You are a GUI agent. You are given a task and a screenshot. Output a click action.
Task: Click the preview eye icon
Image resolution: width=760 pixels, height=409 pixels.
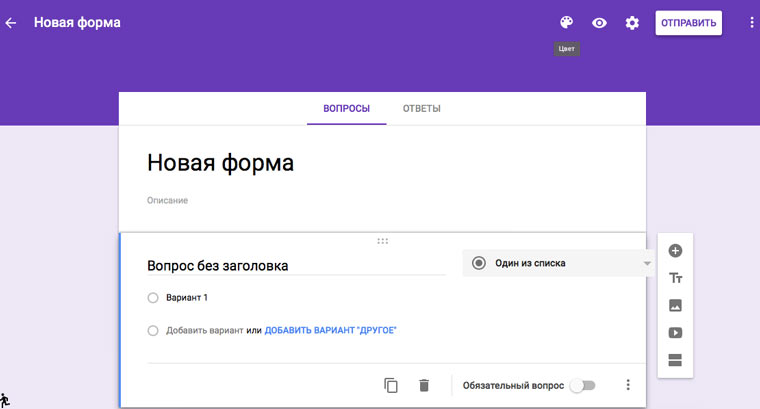coord(599,23)
